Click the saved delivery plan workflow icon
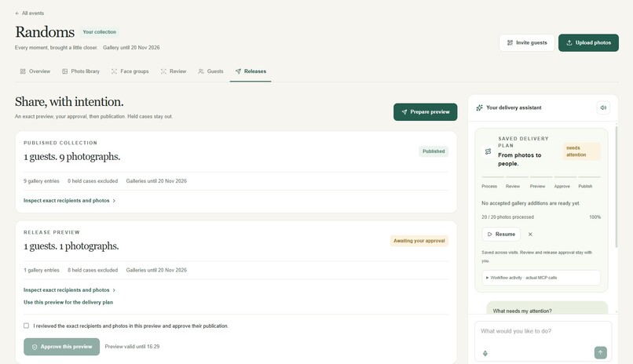This screenshot has height=364, width=633. (x=488, y=151)
